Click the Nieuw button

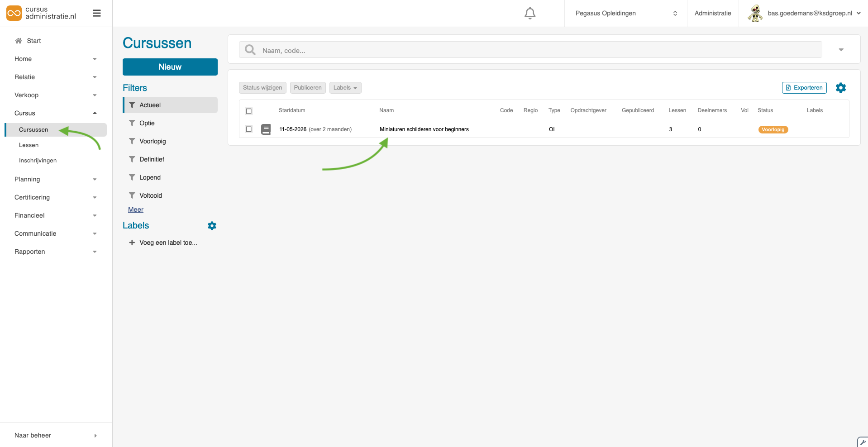170,67
